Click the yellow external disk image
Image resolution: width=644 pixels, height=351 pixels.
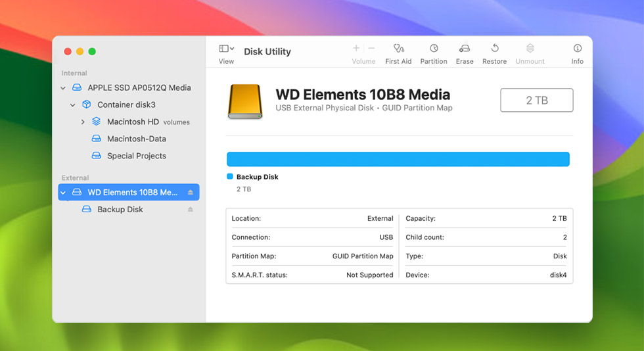(244, 101)
